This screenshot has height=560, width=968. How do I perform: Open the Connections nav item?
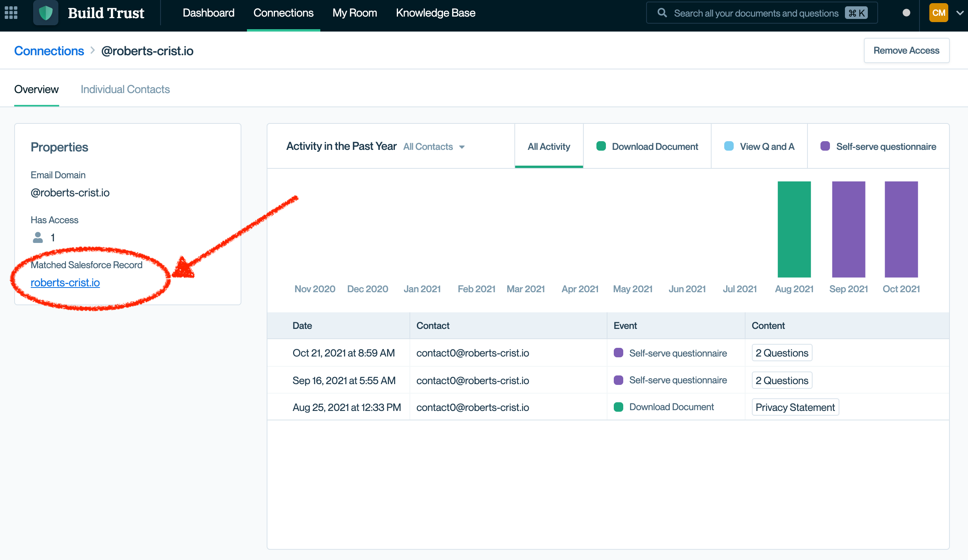[283, 13]
